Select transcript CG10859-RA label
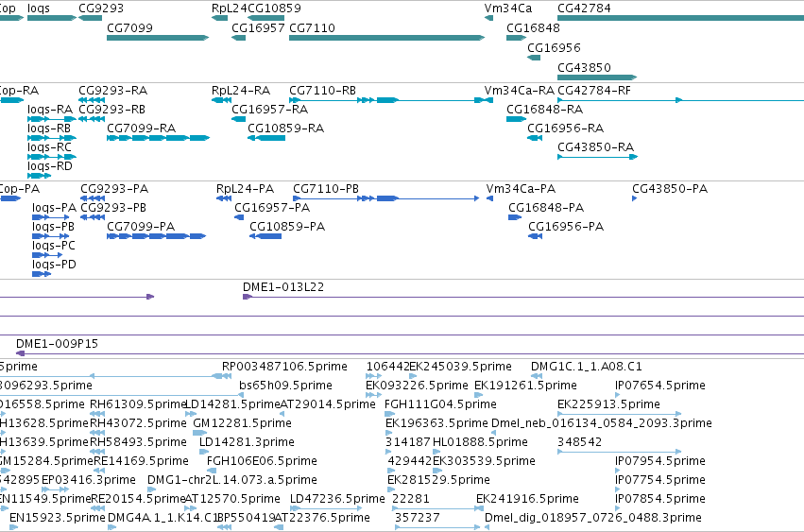Screen dimensions: 804x532 click(285, 129)
